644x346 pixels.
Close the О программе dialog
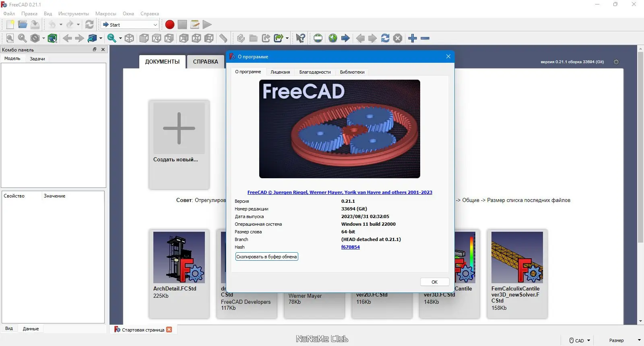pos(448,56)
